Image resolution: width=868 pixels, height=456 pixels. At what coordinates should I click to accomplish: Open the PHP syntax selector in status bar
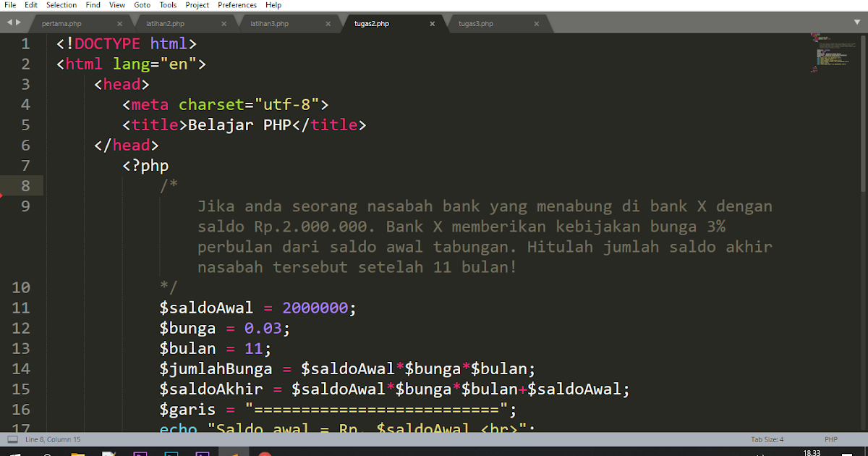tap(831, 439)
